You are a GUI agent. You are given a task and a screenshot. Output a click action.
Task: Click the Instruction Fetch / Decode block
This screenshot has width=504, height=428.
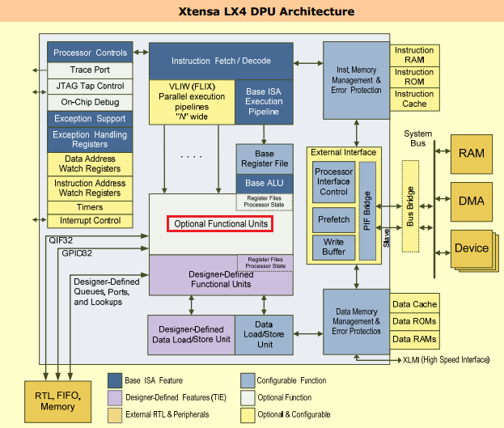(221, 61)
